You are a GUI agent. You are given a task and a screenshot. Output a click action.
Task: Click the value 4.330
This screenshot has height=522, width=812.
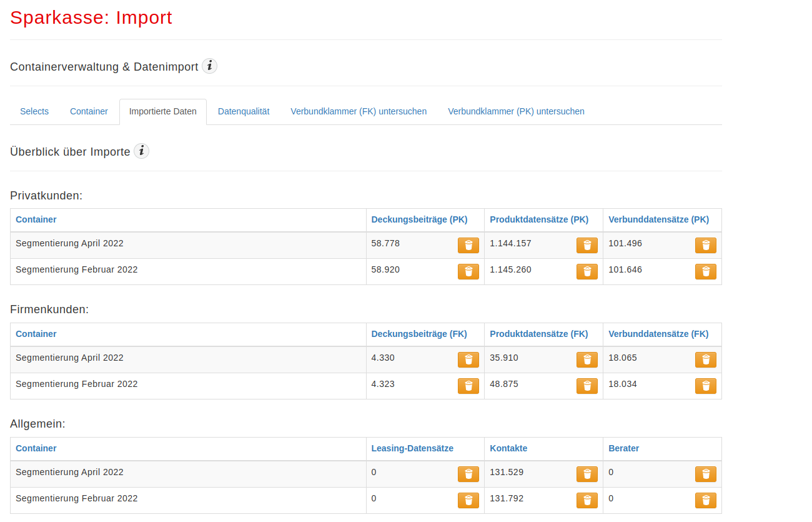click(x=383, y=358)
